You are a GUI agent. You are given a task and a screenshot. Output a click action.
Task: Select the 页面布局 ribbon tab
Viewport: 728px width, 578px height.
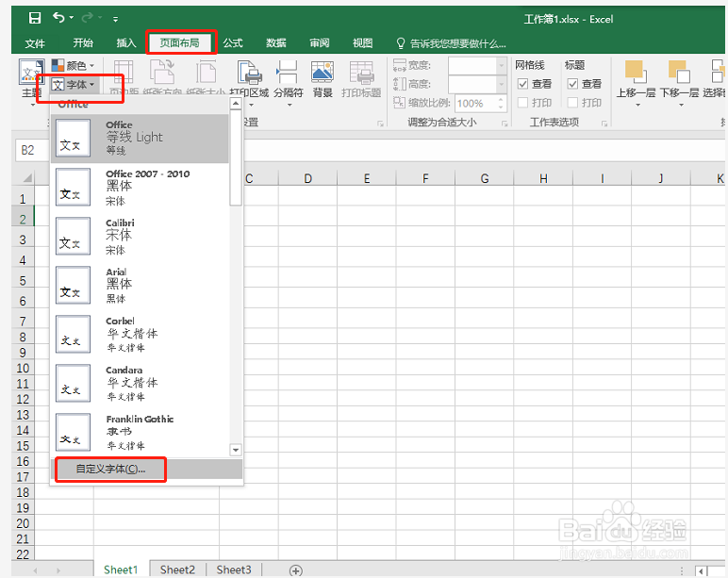[180, 43]
